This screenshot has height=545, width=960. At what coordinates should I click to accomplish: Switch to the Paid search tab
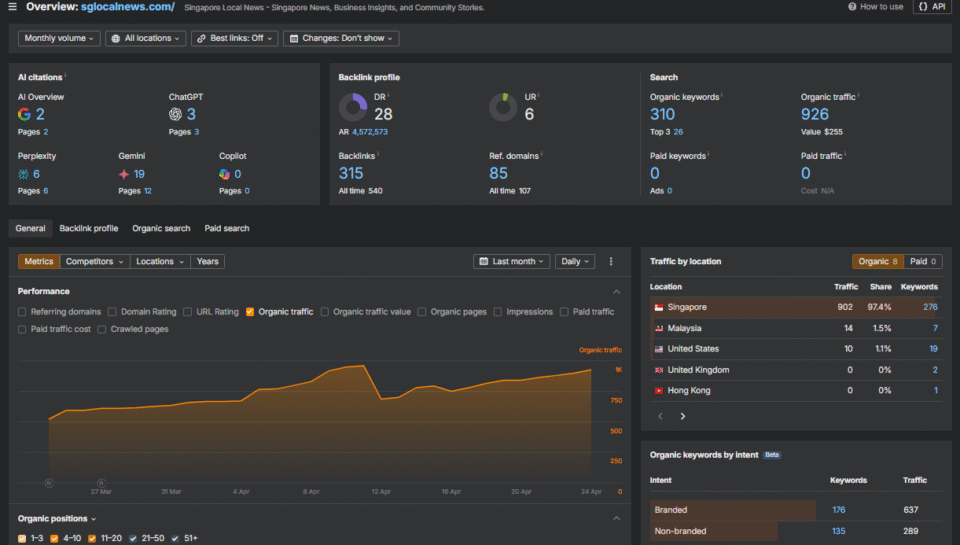point(227,228)
